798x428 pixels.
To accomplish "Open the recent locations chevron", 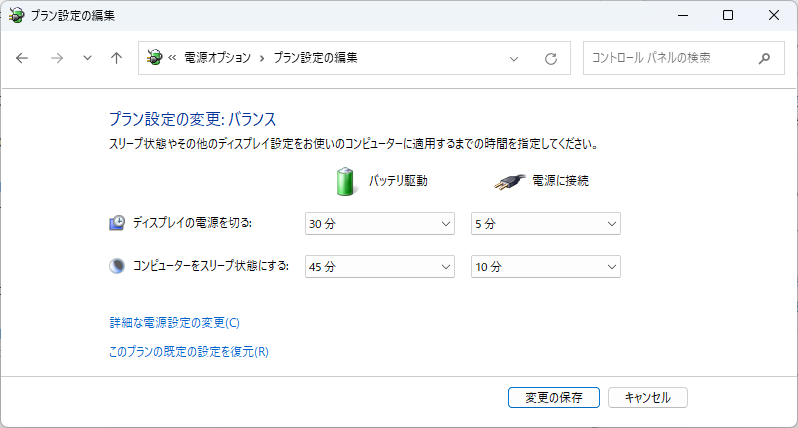I will click(x=88, y=58).
